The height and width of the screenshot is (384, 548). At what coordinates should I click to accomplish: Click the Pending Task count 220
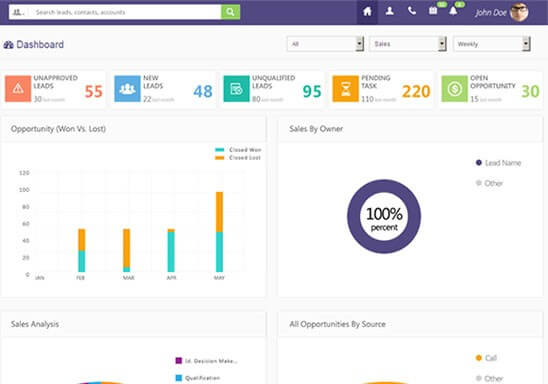pyautogui.click(x=416, y=92)
